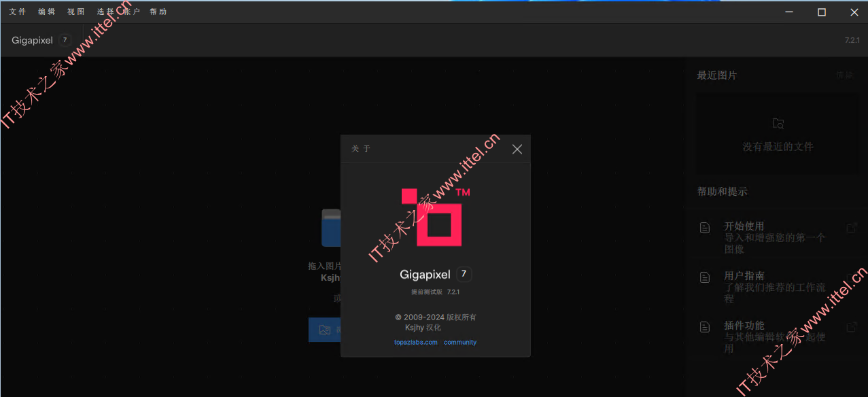Click the external link icon beside 开始使用
Screen dimensions: 868x397
click(x=852, y=228)
